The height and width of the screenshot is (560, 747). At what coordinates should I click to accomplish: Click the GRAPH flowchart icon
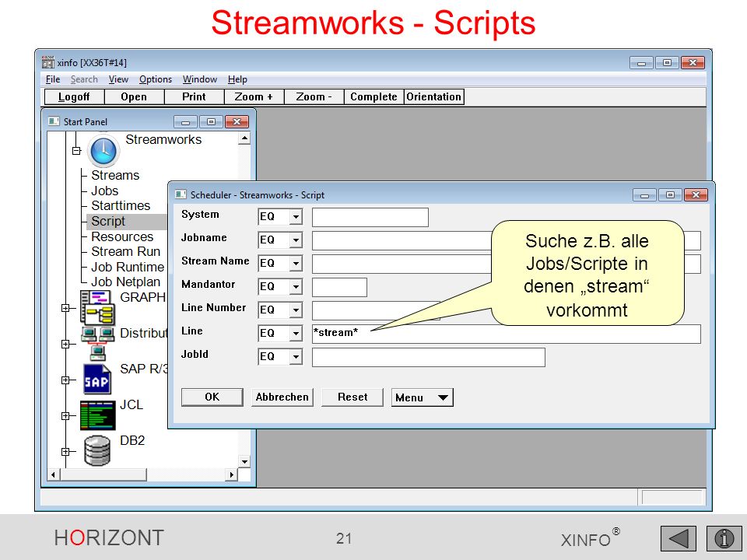(97, 308)
